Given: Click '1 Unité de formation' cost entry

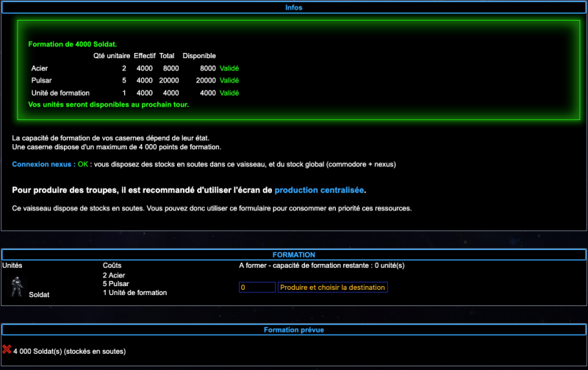Looking at the screenshot, I should 135,293.
